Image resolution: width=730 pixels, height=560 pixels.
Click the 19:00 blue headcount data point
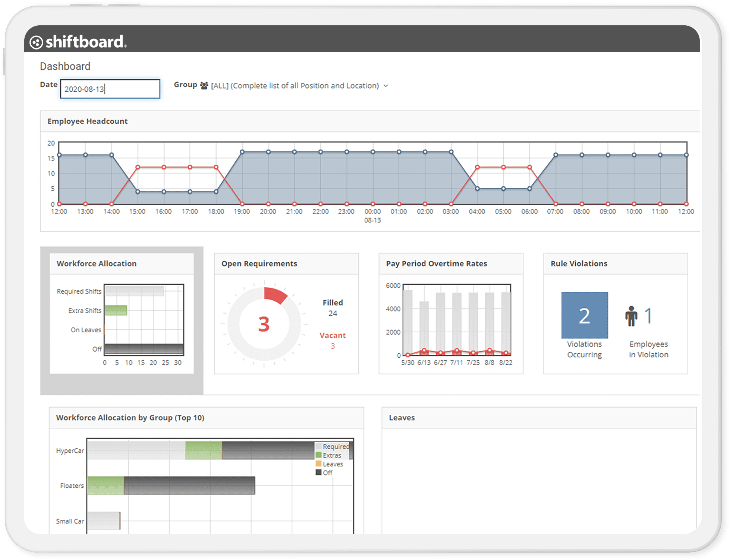[242, 152]
